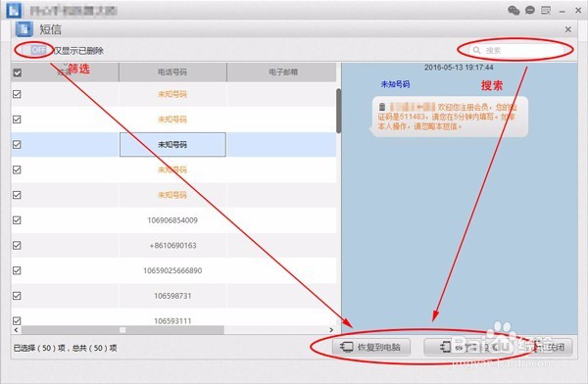
Task: Uncheck the checkbox for 106598731
Action: [x=17, y=296]
